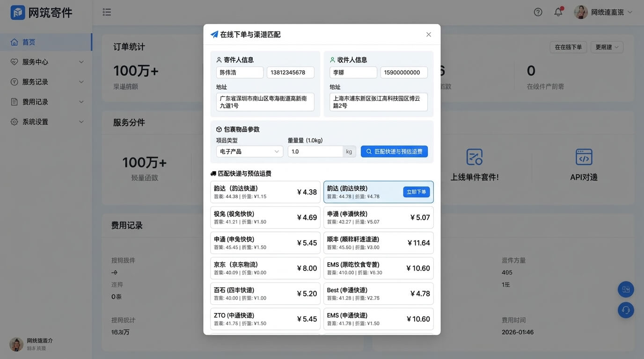Select the 京东 (京东物流) ¥8.00 option
The image size is (644, 359).
pyautogui.click(x=265, y=268)
